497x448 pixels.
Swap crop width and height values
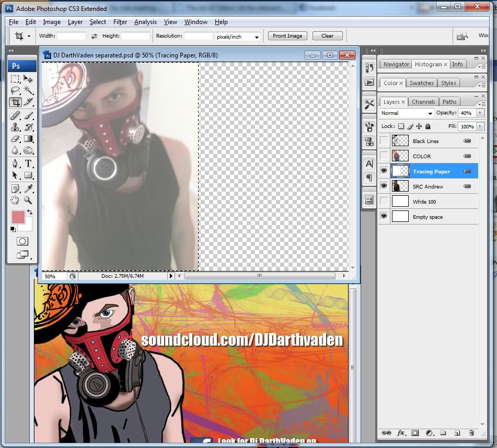coord(94,36)
